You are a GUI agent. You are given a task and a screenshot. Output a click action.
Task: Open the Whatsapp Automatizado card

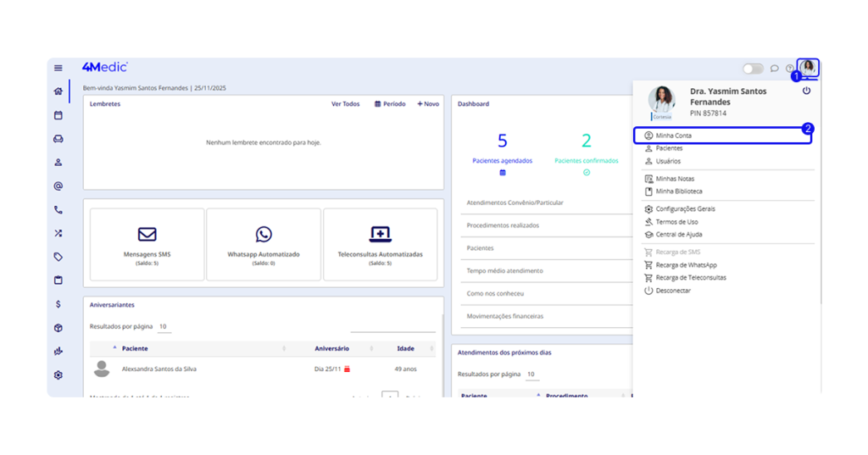tap(263, 243)
